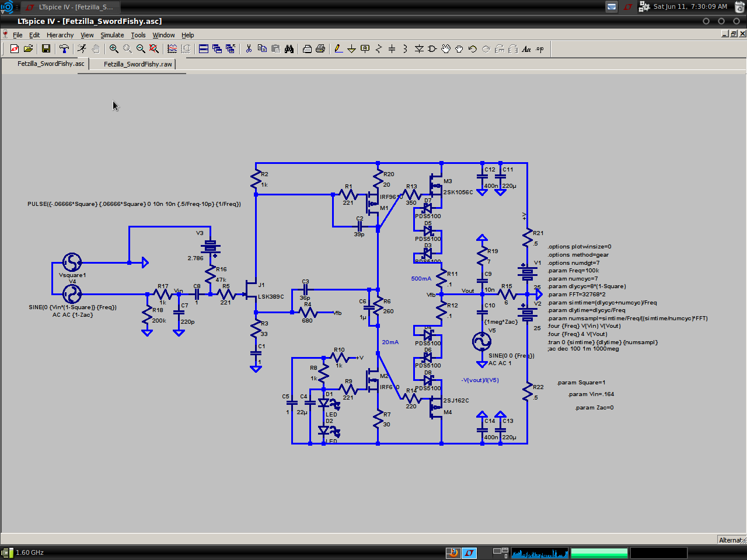The image size is (747, 560).
Task: Run the simulation with the running-man icon
Action: [x=82, y=49]
